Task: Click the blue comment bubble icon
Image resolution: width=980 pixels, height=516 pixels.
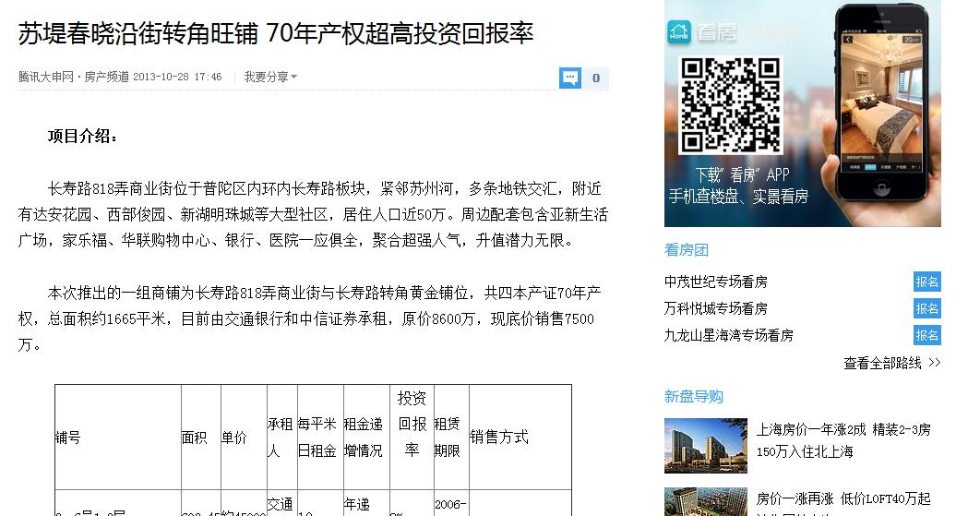Action: [x=569, y=78]
